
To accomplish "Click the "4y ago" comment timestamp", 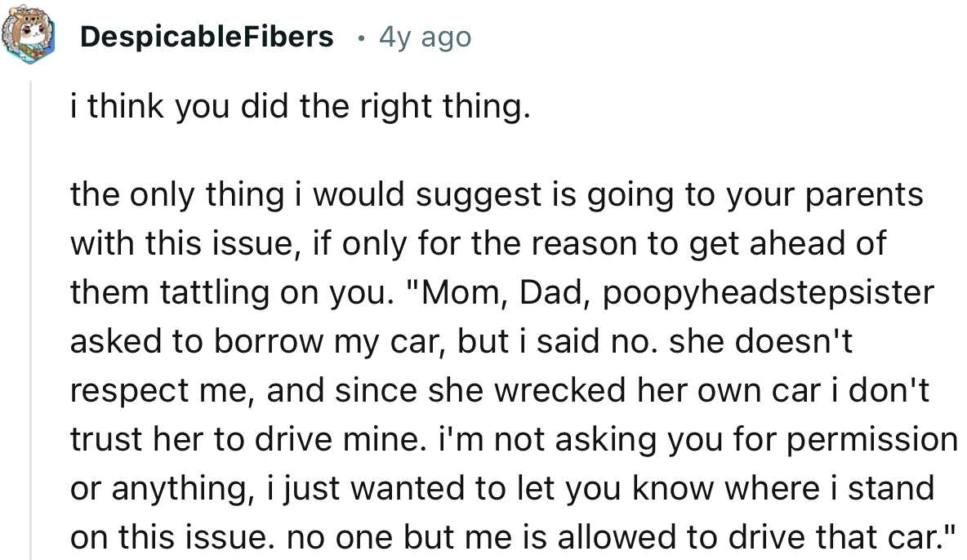I will pos(425,37).
